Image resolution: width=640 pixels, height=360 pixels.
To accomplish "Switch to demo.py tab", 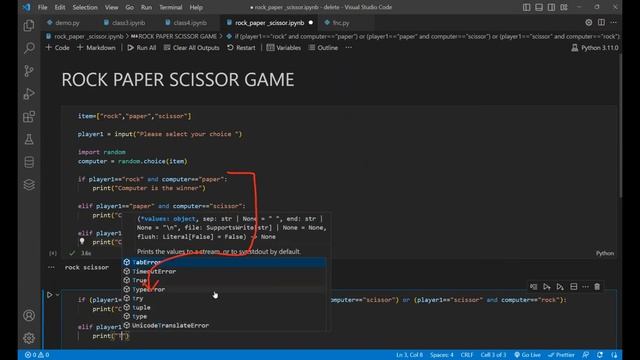I will point(63,23).
